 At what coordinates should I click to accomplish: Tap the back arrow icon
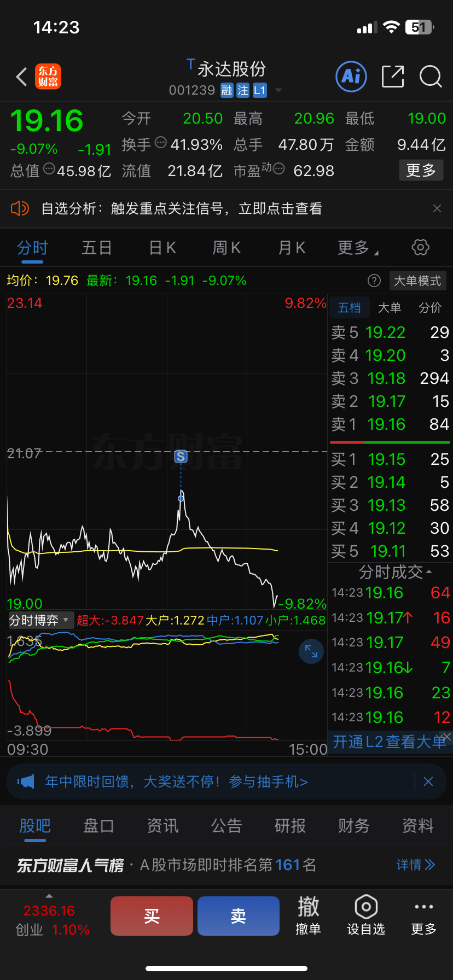pos(21,77)
